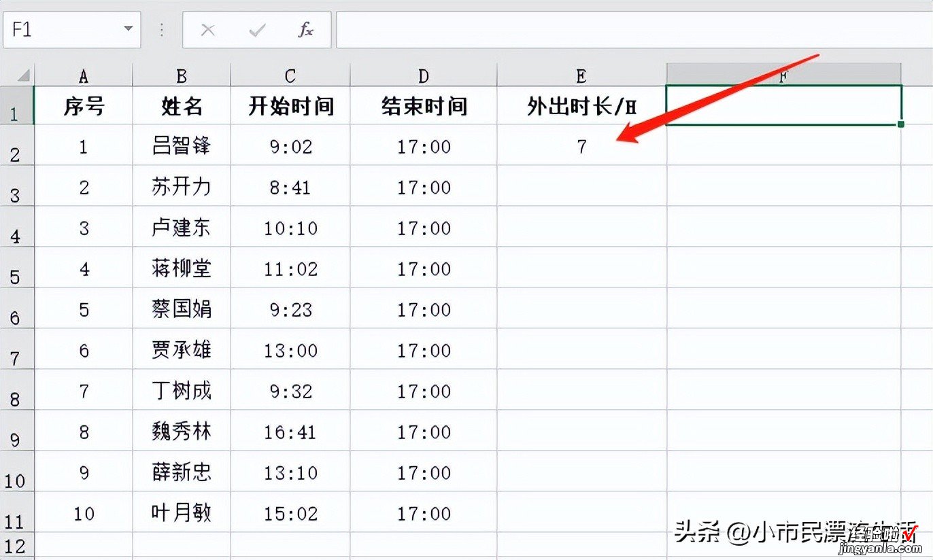Click end time 17:00 in 吕智锋 row
The height and width of the screenshot is (560, 933).
pyautogui.click(x=424, y=145)
